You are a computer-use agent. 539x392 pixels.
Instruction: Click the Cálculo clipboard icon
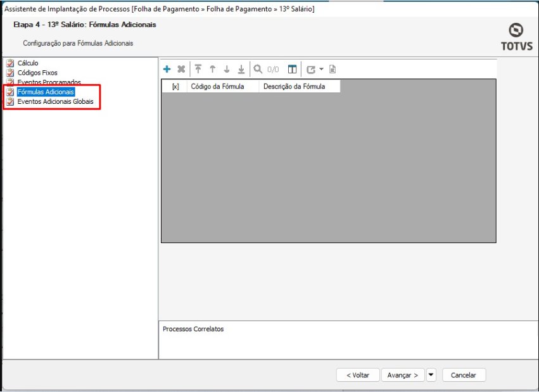point(10,63)
